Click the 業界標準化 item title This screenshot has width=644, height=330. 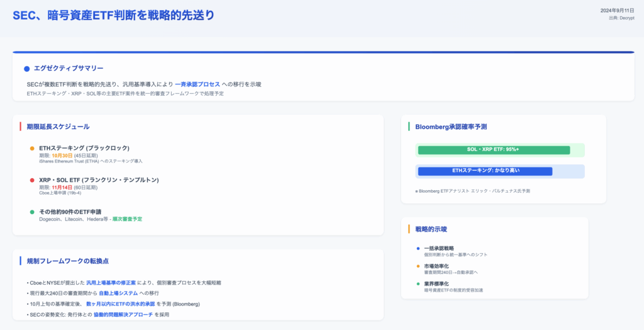436,284
